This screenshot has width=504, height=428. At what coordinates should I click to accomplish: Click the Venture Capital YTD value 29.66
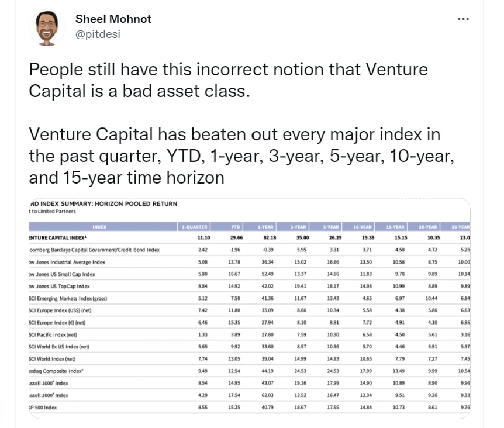pos(233,237)
